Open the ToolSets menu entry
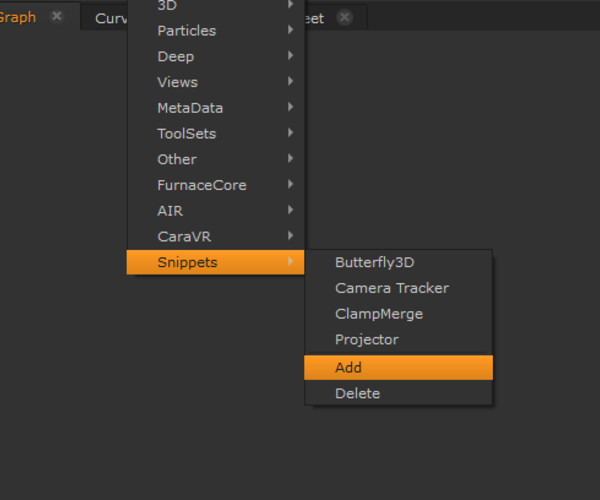Screen dimensions: 600x500 (x=186, y=134)
